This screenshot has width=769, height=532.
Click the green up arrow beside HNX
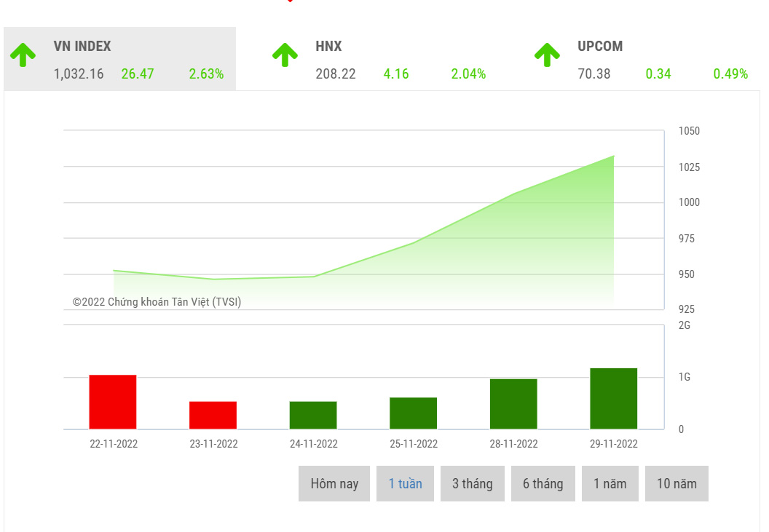(x=285, y=55)
